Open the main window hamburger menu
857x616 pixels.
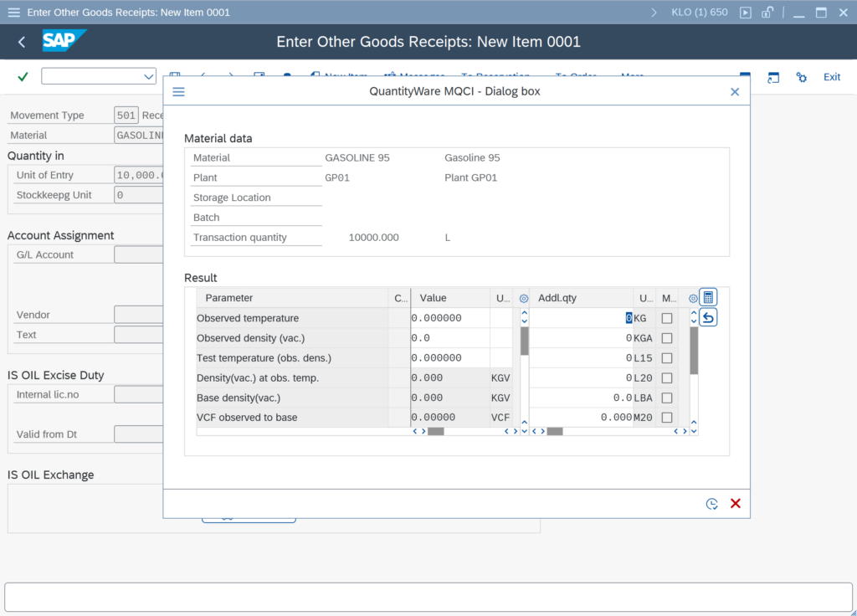pos(13,12)
